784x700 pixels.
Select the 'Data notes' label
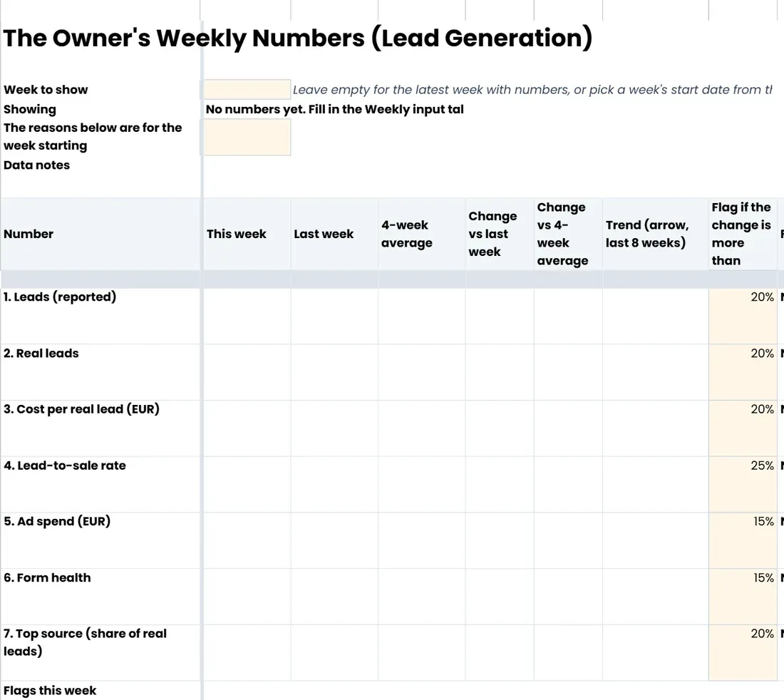[x=36, y=165]
